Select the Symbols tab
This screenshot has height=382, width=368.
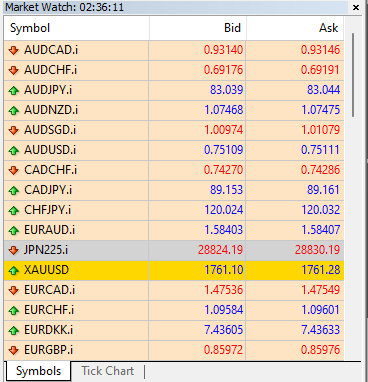coord(38,371)
